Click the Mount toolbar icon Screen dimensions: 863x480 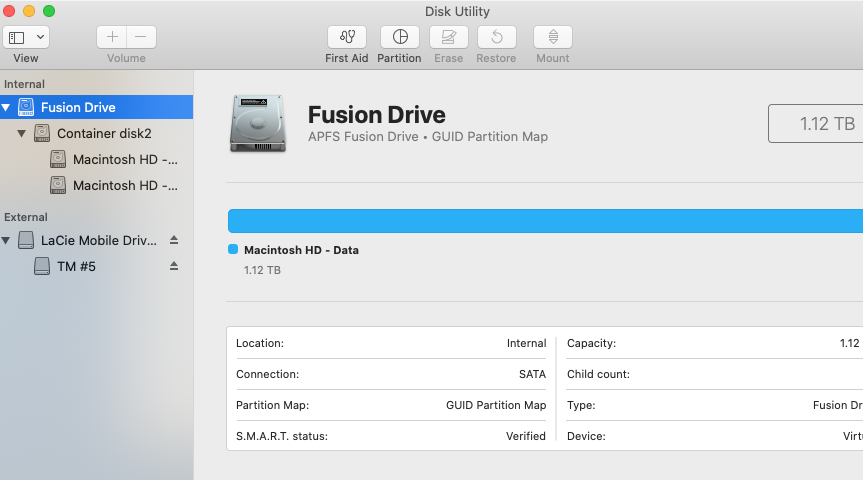click(553, 37)
